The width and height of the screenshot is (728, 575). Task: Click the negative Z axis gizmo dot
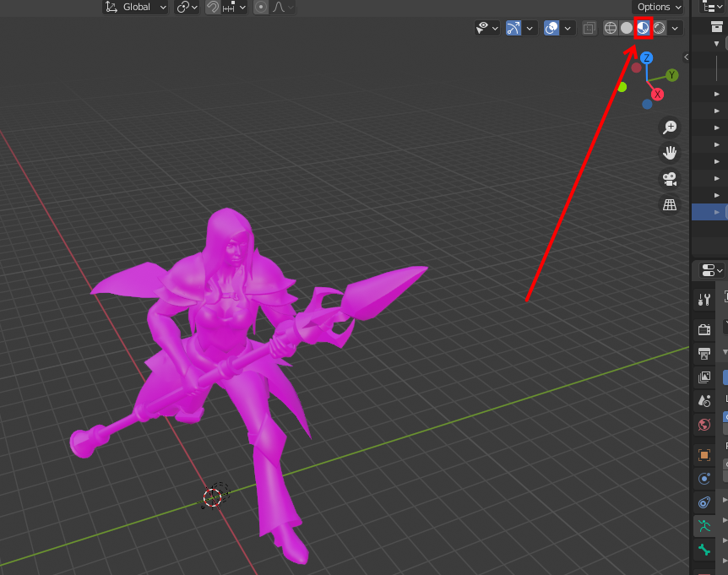[647, 105]
